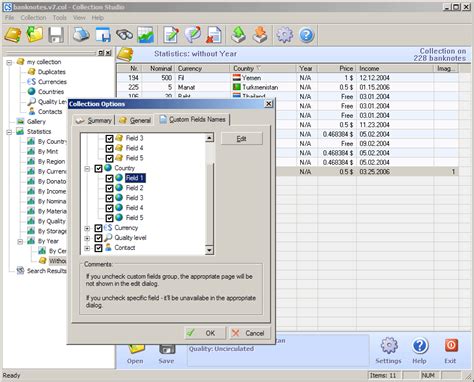Click the edit item pencil toolbar icon
The image size is (474, 382).
point(171,35)
